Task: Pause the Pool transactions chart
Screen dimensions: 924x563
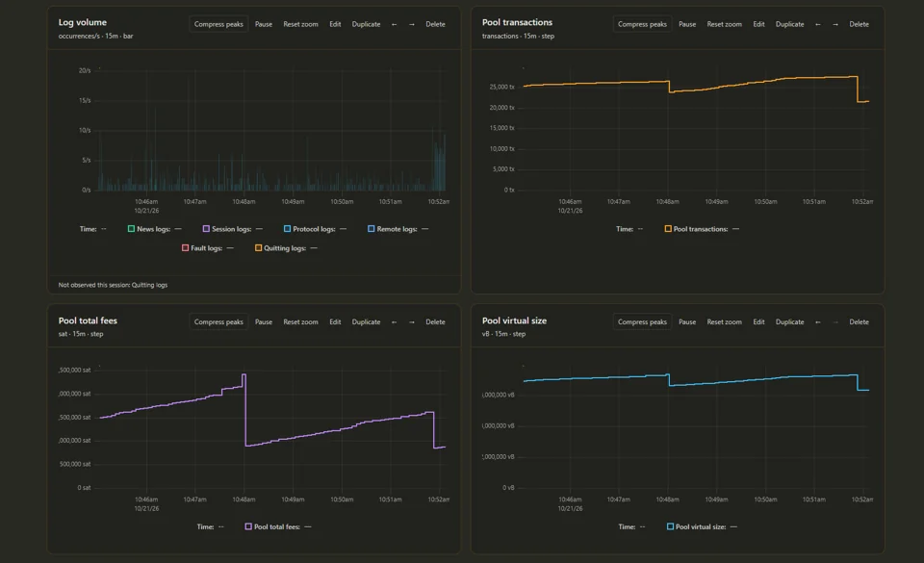Action: pyautogui.click(x=687, y=24)
